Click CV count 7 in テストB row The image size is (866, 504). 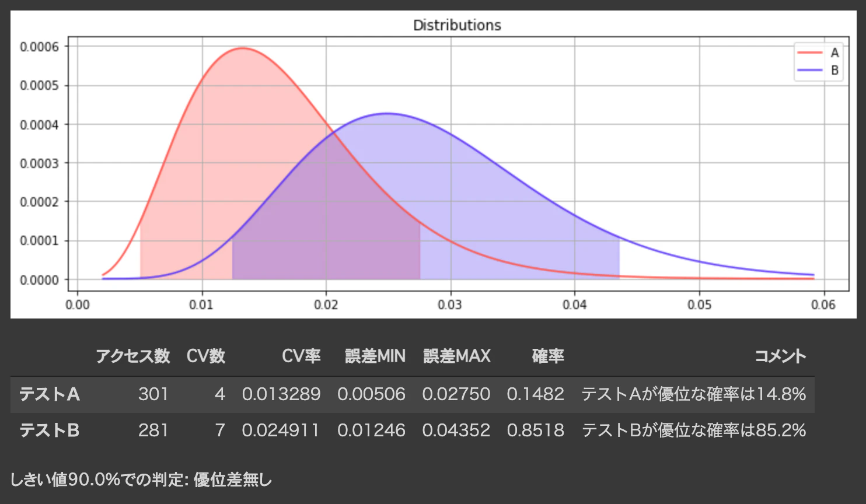220,430
